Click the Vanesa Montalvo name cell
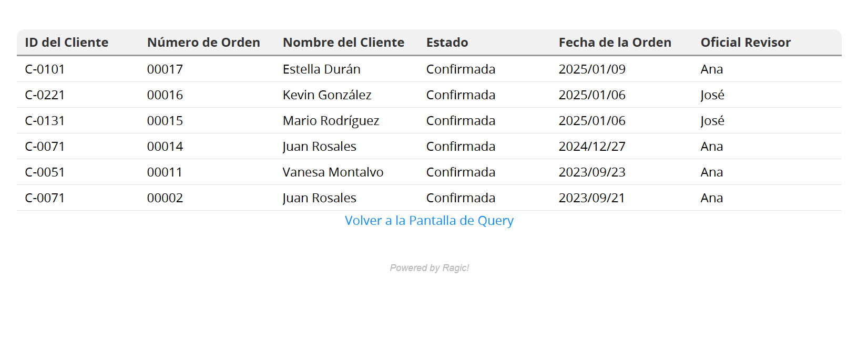 pos(333,172)
